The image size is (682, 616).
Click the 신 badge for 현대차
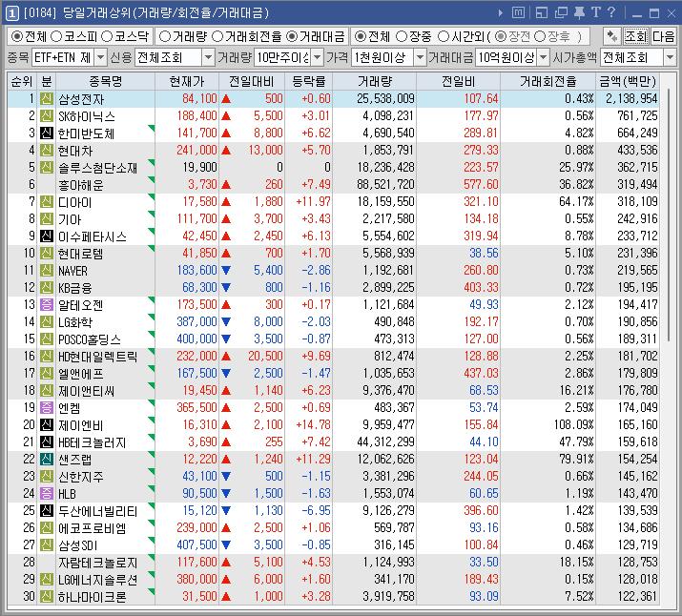[47, 151]
